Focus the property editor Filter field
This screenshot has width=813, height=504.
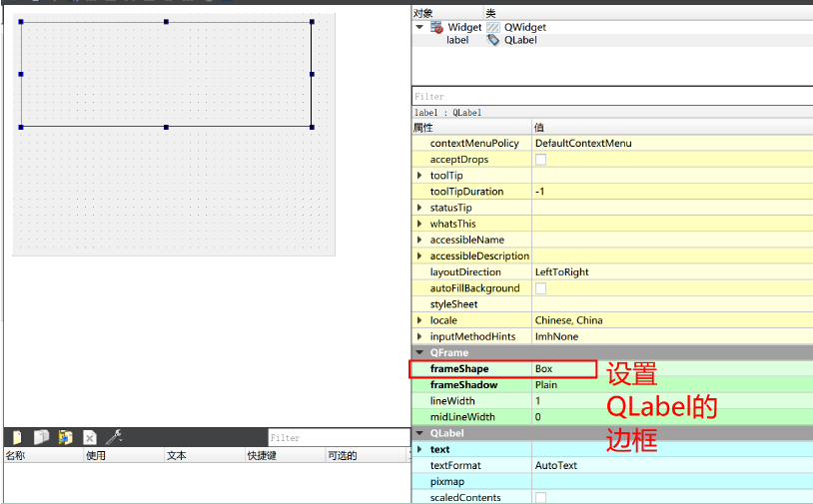pyautogui.click(x=612, y=97)
